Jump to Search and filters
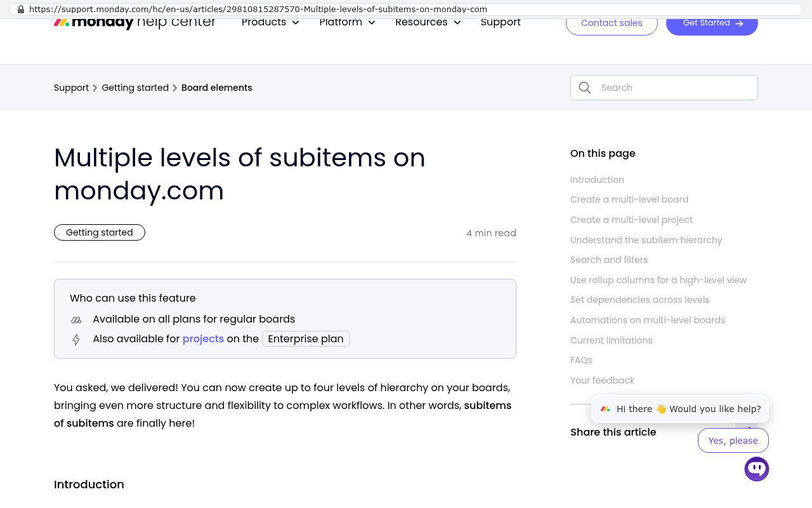 coord(609,260)
